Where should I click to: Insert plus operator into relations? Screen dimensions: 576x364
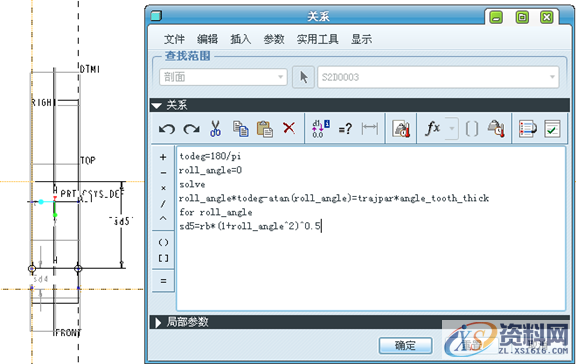163,157
